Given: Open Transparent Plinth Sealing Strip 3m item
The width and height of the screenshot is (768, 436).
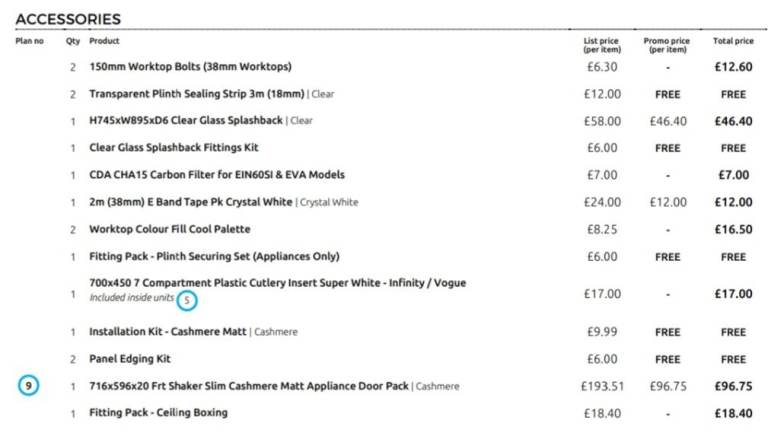Looking at the screenshot, I should pos(198,94).
